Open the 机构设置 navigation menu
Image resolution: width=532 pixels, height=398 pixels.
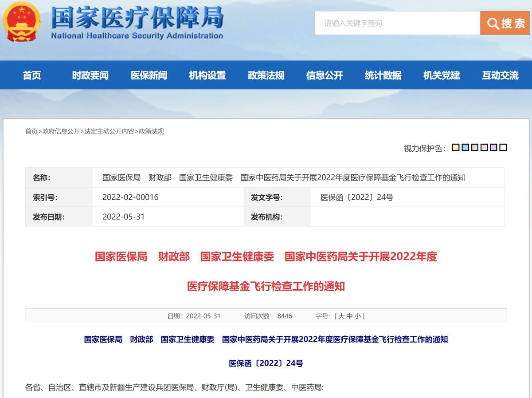coord(207,75)
